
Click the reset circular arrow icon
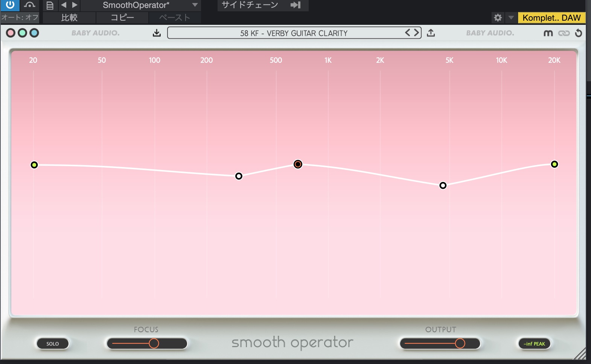point(579,33)
